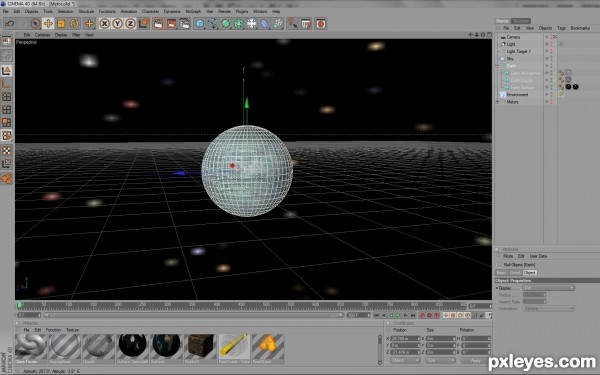Image resolution: width=600 pixels, height=375 pixels.
Task: Select the yellow cross Last Tool icon
Action: [89, 24]
